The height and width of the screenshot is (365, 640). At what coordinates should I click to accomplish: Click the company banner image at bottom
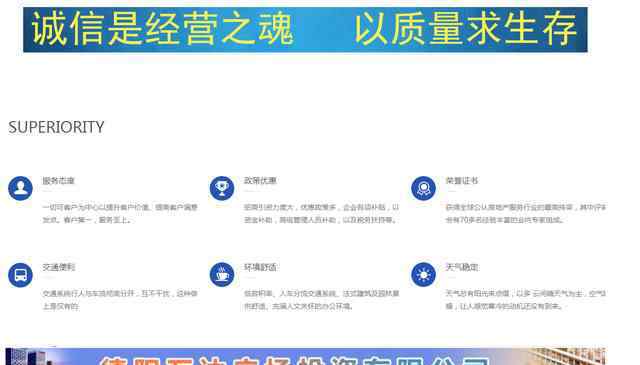click(305, 356)
